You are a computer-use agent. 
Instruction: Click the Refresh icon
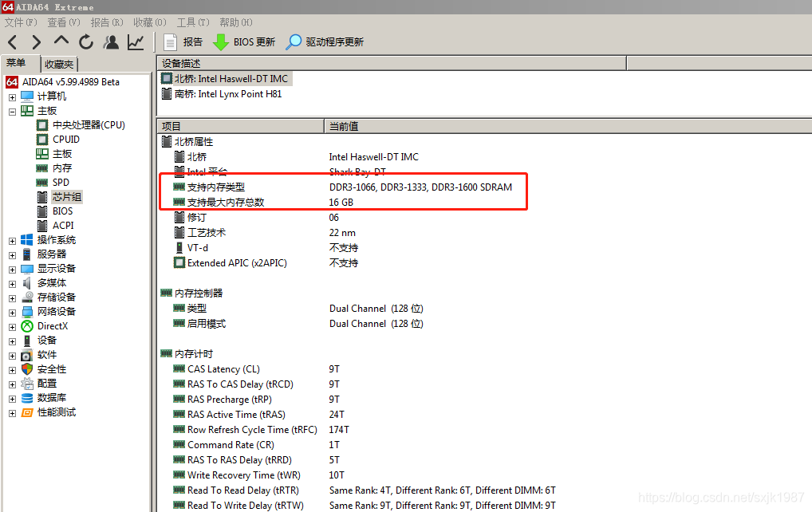click(86, 42)
